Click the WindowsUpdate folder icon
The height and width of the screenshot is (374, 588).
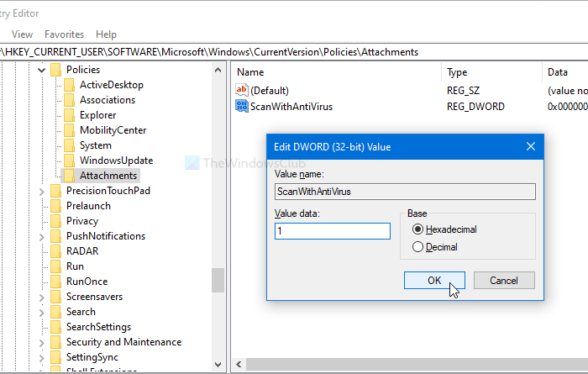pyautogui.click(x=70, y=161)
